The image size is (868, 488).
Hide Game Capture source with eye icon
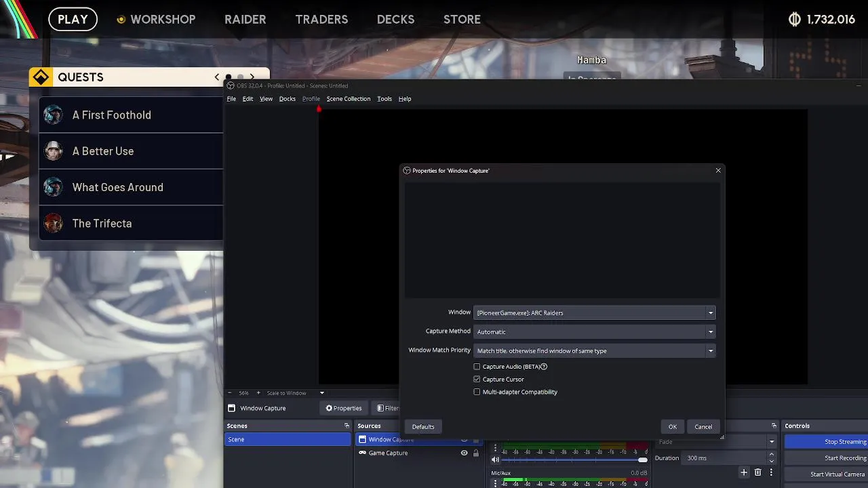click(x=464, y=453)
